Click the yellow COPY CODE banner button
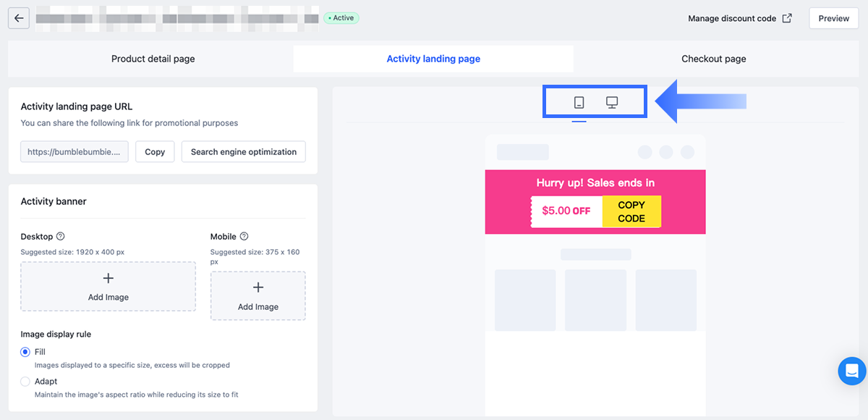The height and width of the screenshot is (420, 868). point(631,211)
